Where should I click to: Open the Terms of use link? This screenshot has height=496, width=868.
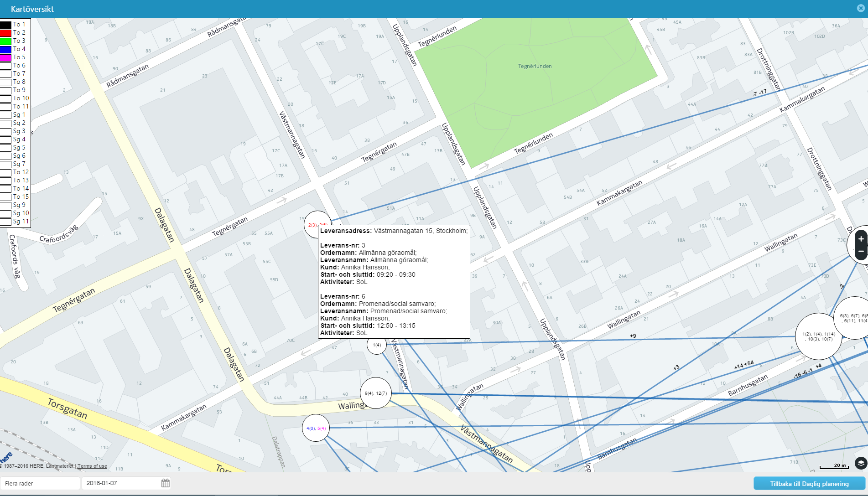[92, 466]
